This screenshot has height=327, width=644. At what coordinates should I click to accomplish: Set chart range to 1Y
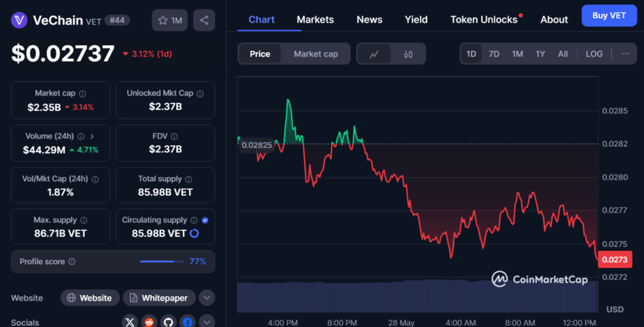540,54
